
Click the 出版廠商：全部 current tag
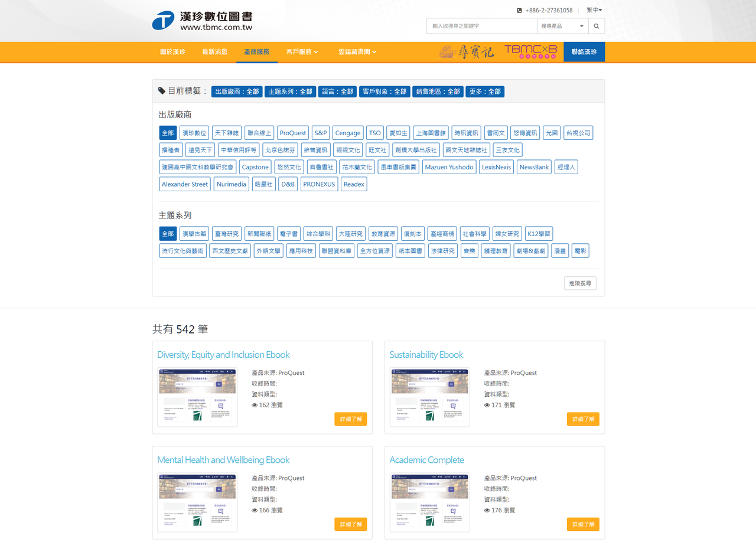(x=237, y=91)
